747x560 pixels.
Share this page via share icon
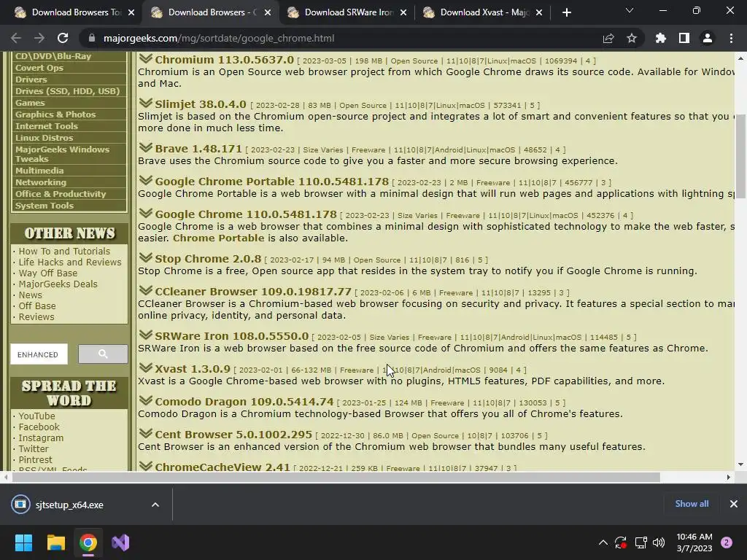click(608, 38)
